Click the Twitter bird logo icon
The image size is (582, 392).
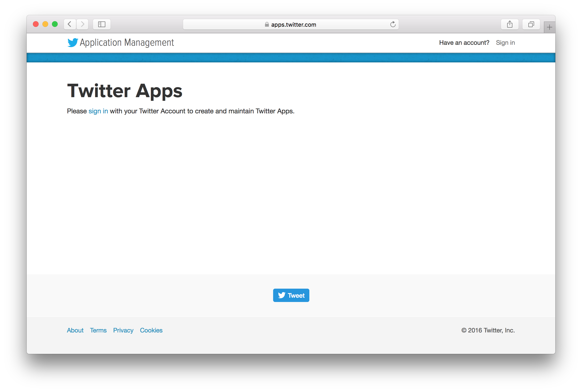(72, 42)
